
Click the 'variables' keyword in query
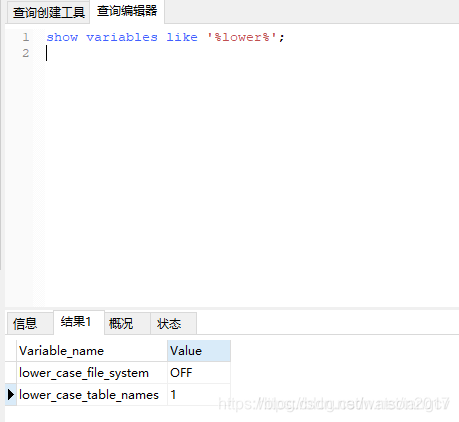(x=122, y=37)
